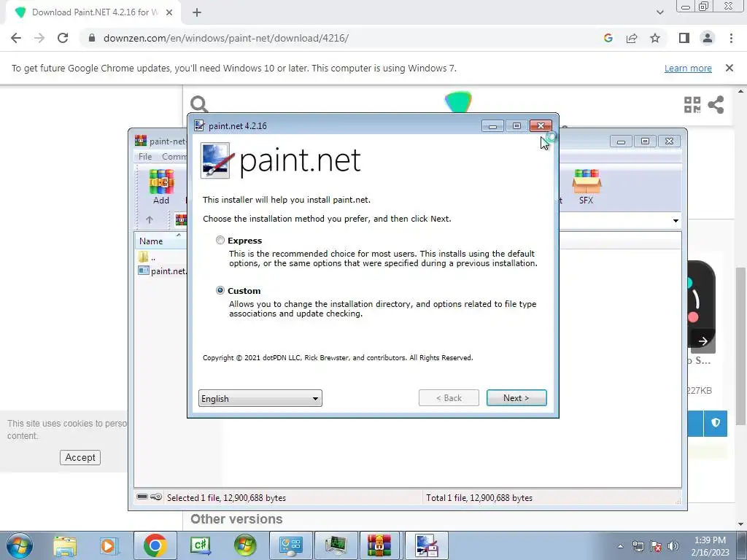
Task: Reload the page in Chrome
Action: (x=63, y=38)
